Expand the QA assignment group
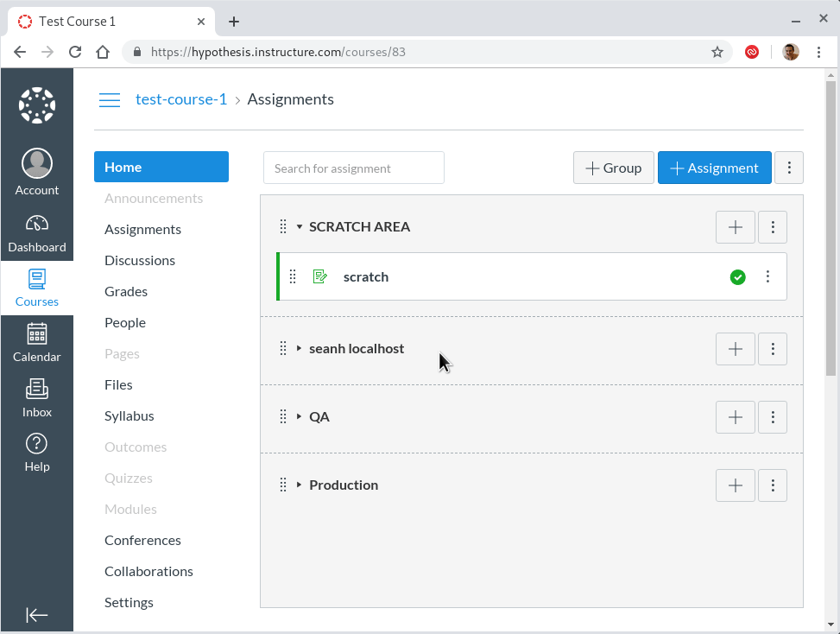This screenshot has height=634, width=840. click(300, 417)
